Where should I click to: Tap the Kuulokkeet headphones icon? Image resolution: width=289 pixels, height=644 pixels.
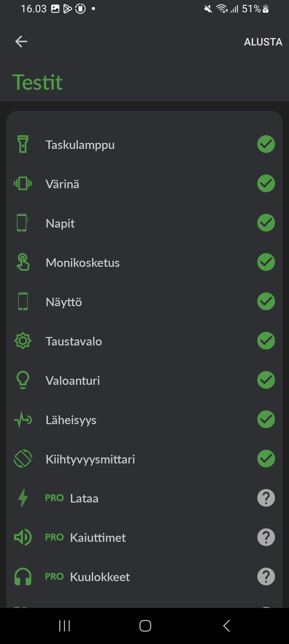23,577
